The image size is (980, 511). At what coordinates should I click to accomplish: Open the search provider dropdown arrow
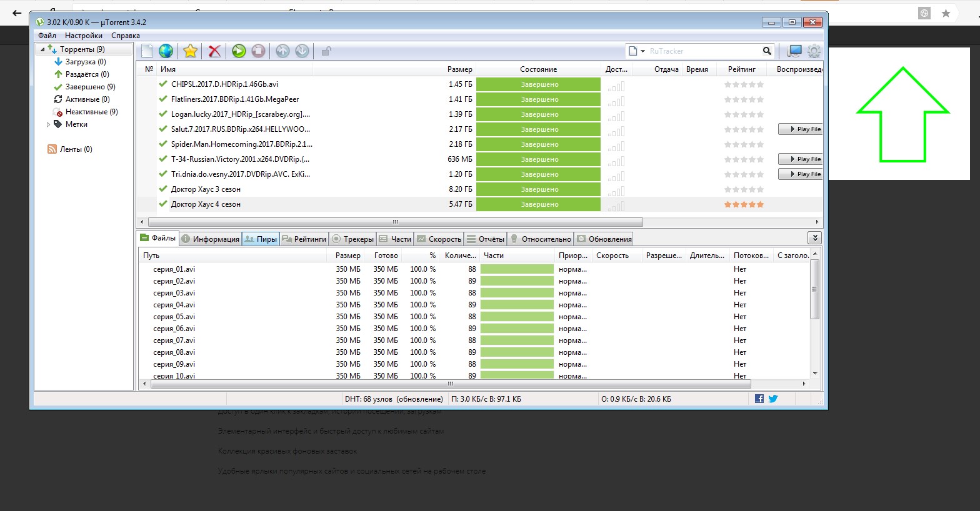tap(642, 51)
